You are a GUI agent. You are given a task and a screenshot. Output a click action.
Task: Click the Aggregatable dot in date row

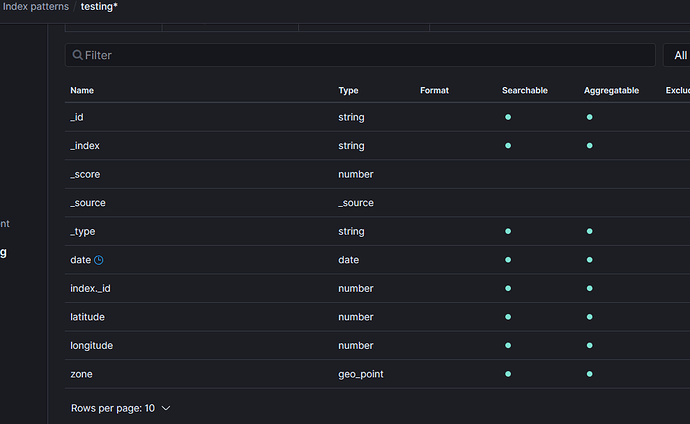(590, 260)
